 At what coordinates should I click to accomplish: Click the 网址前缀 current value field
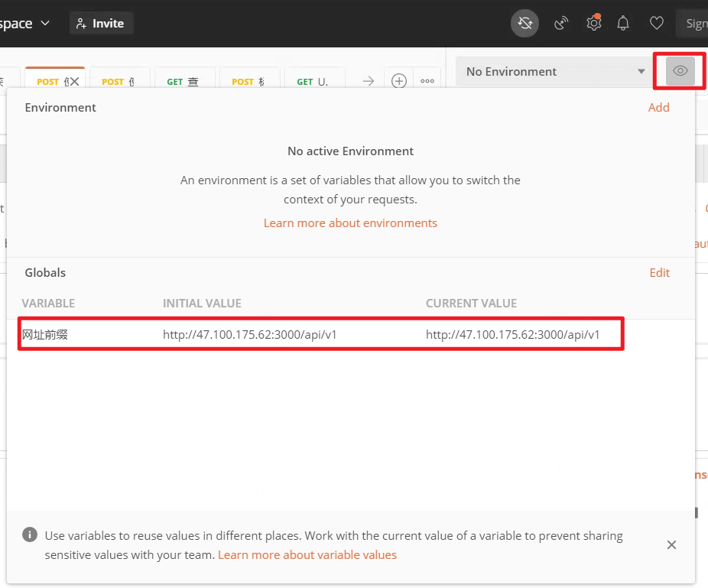[x=512, y=334]
